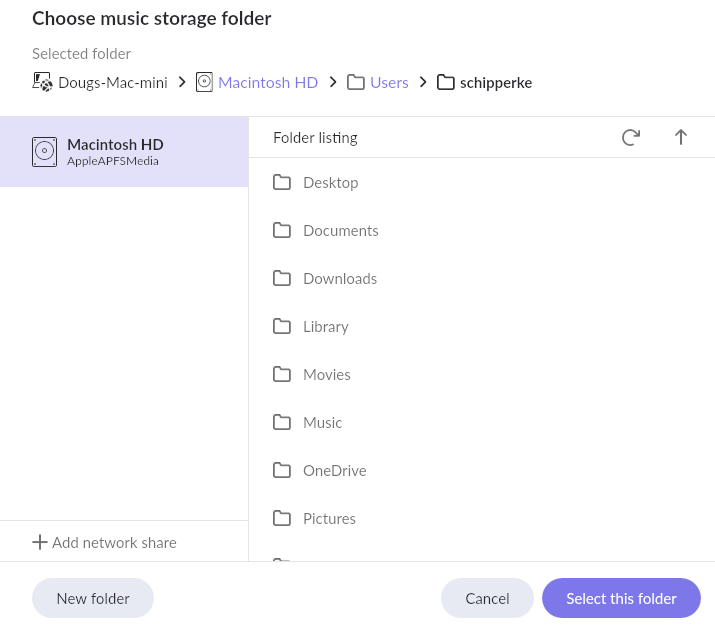
Task: Click the chevron after Dougs-Mac-mini
Action: click(182, 82)
